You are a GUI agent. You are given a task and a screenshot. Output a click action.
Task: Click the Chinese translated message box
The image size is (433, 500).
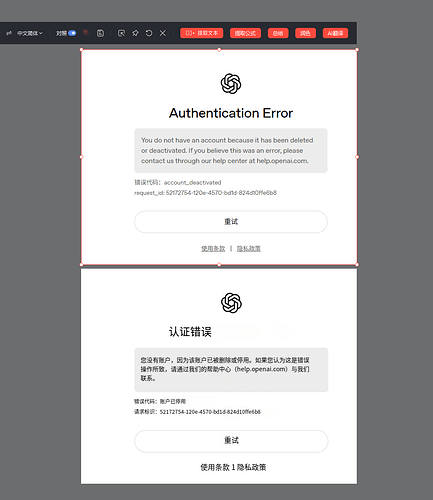click(231, 370)
